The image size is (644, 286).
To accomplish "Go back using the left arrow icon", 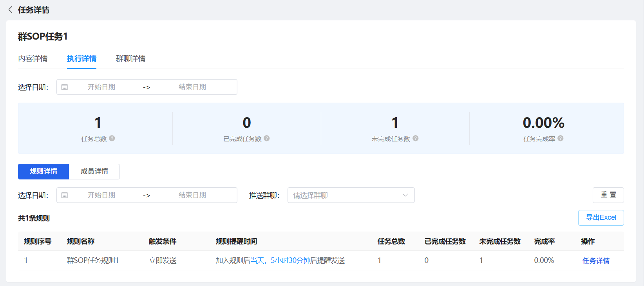I will click(x=10, y=10).
